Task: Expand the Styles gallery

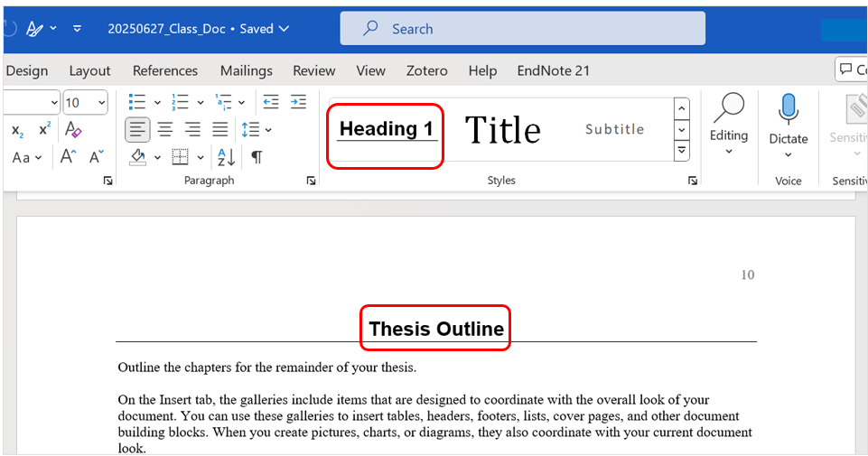Action: click(x=682, y=152)
